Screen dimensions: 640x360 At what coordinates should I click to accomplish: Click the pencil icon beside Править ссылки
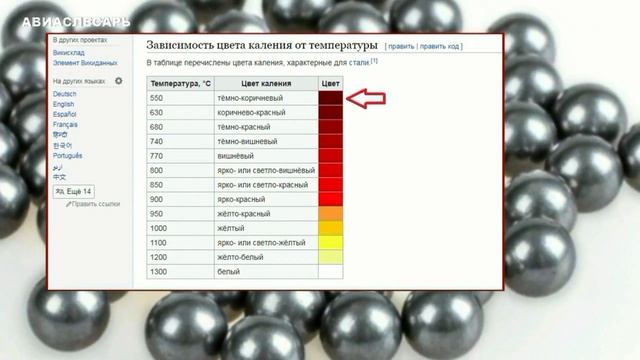(68, 204)
